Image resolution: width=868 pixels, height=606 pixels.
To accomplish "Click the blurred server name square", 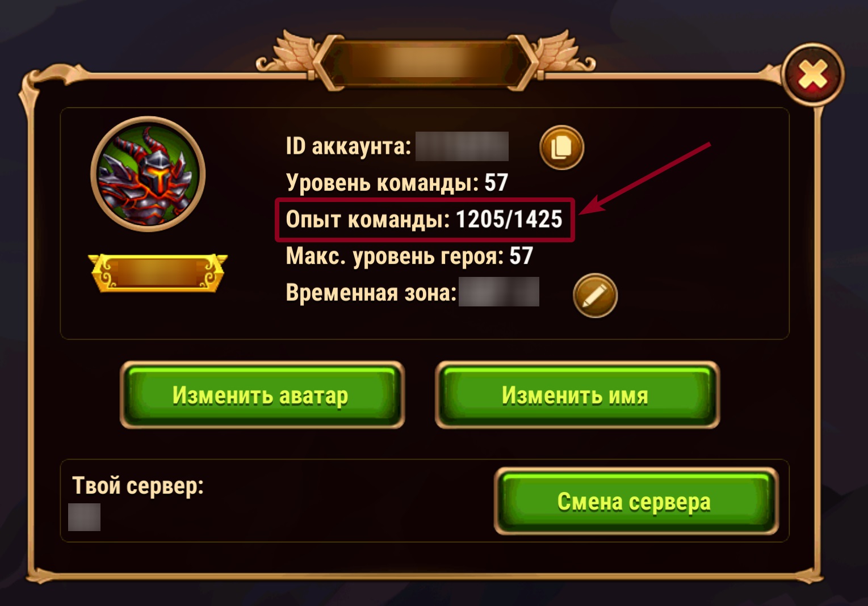I will point(84,517).
